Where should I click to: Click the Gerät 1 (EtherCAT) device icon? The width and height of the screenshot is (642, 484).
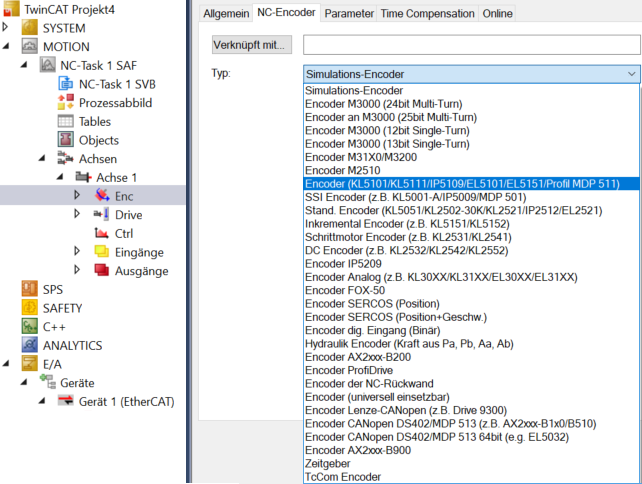(x=65, y=401)
